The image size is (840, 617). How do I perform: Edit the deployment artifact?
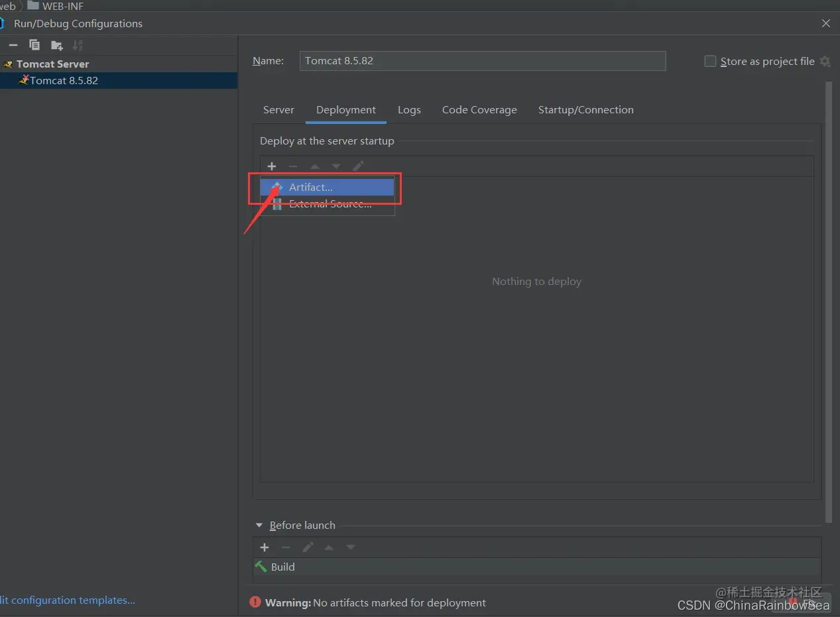tap(358, 166)
